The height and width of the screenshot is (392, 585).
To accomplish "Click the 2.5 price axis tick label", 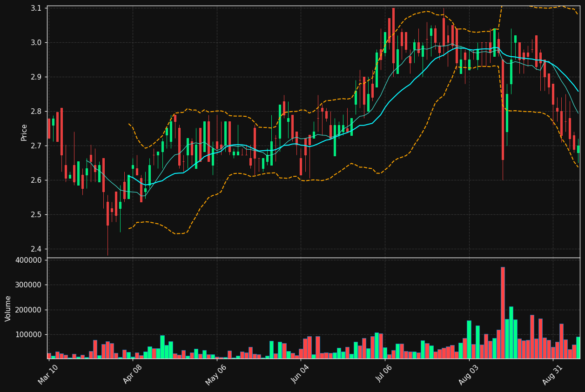I will click(x=37, y=215).
